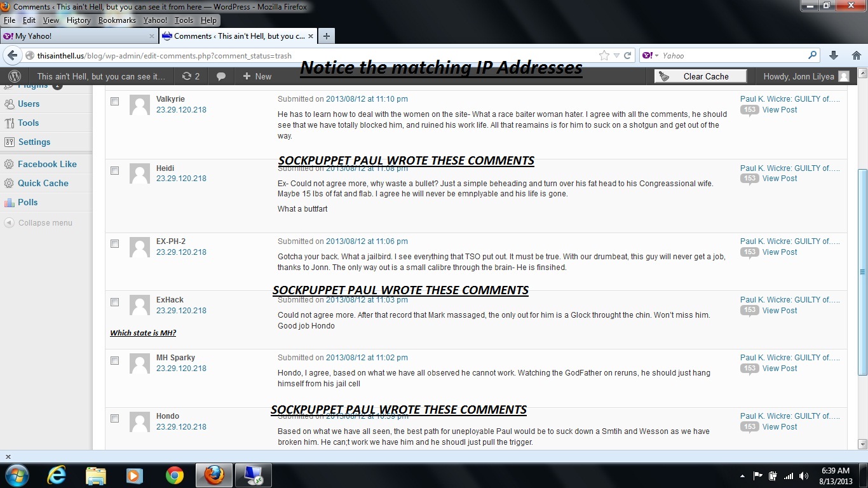Reload the page using the refresh icon
Screen dimensions: 868x488
click(627, 55)
